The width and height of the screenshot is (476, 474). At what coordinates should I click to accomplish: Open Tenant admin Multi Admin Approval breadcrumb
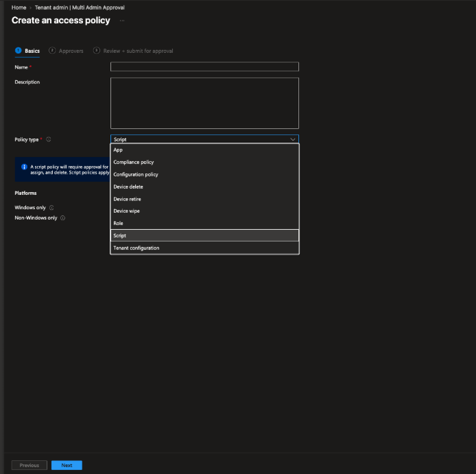click(80, 8)
